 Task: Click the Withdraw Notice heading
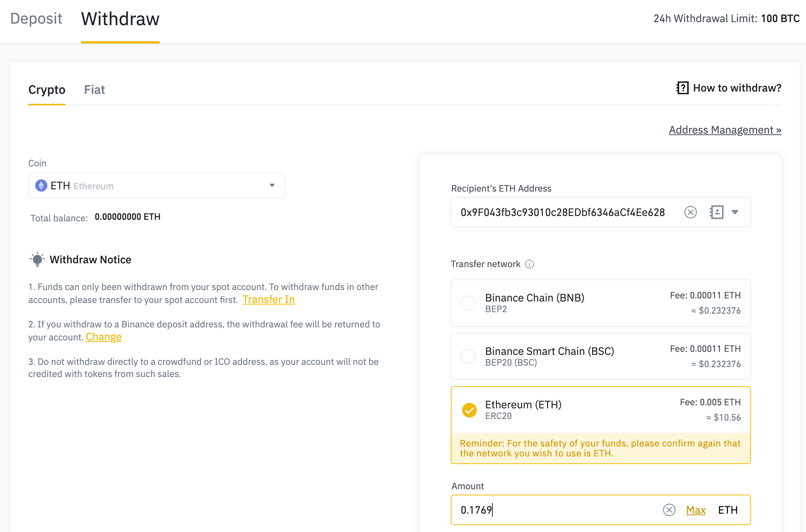click(x=91, y=260)
